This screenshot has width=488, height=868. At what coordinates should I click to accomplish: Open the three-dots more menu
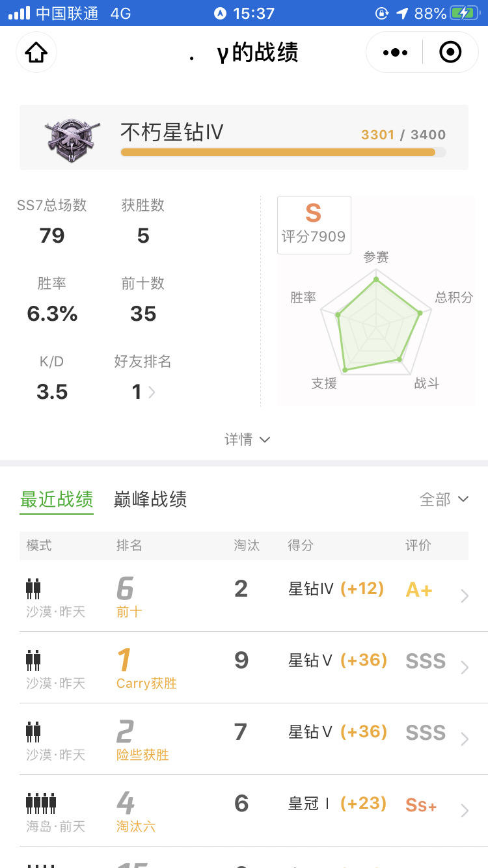[395, 52]
